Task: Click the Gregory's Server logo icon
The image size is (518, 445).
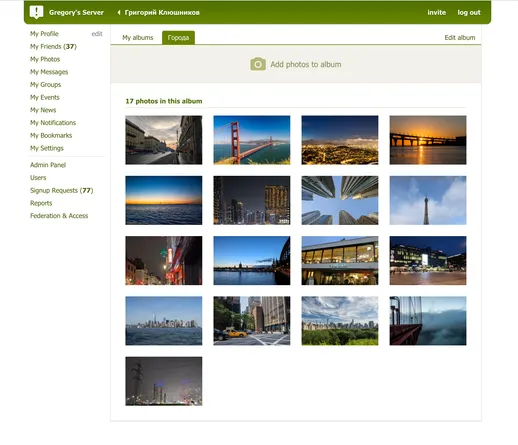Action: (x=36, y=12)
